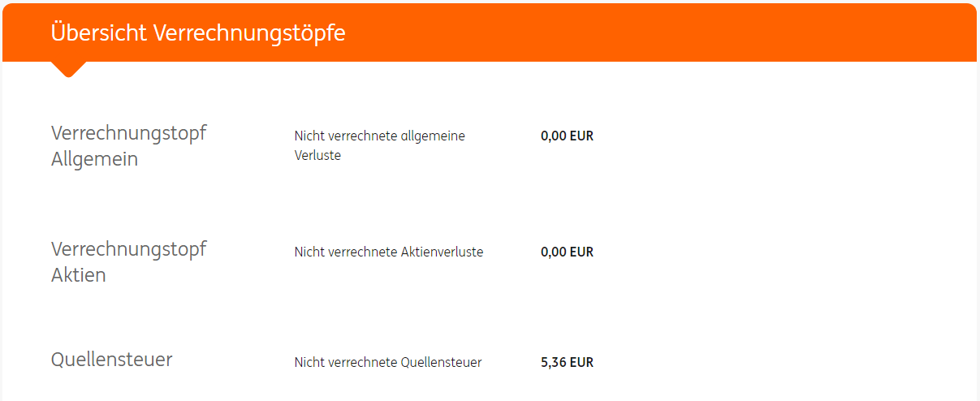
Task: Click the word "Aktien" in second heading
Action: coord(78,275)
